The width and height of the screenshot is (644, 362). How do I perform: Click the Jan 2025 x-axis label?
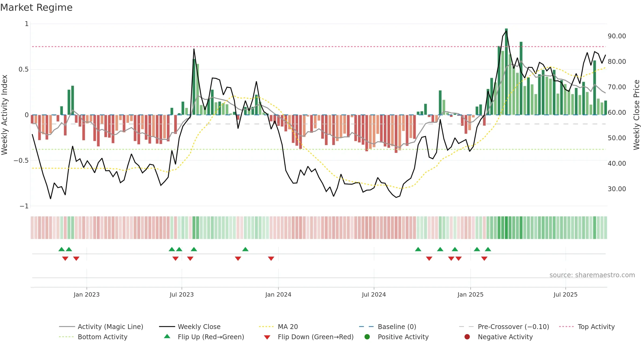point(470,294)
